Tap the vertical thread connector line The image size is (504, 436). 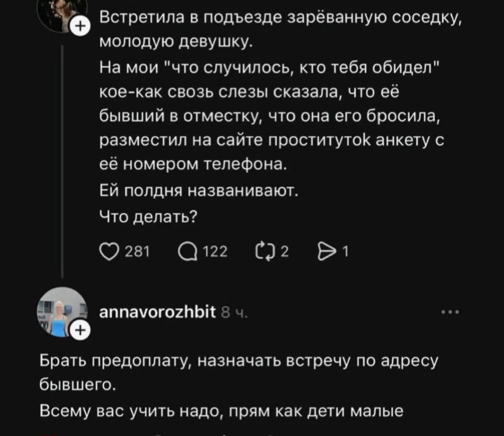pyautogui.click(x=62, y=157)
